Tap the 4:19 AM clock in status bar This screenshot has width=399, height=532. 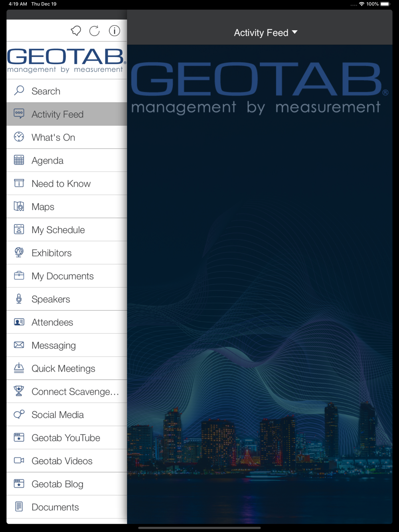18,4
